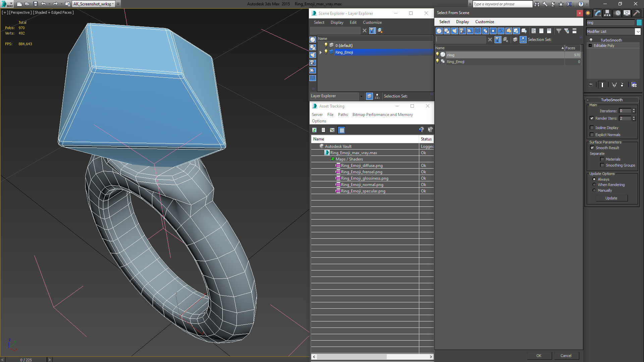Click the Select tab in Select From Scene
The height and width of the screenshot is (362, 644).
point(444,21)
